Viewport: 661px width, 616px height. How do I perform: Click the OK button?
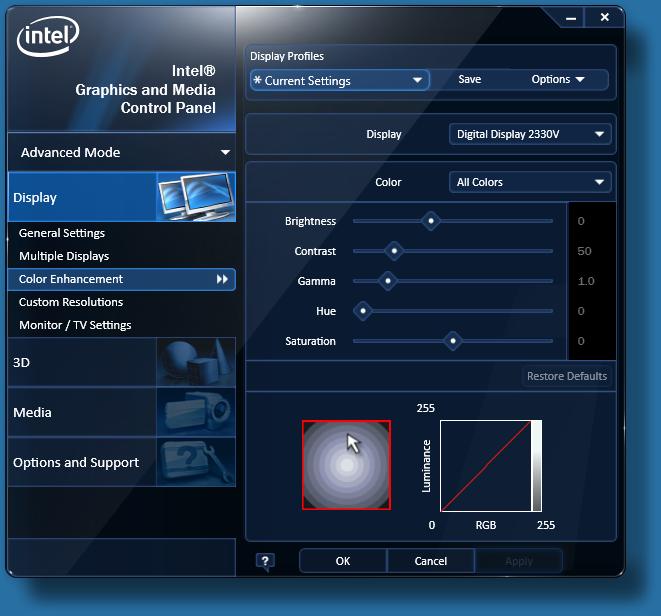[343, 561]
